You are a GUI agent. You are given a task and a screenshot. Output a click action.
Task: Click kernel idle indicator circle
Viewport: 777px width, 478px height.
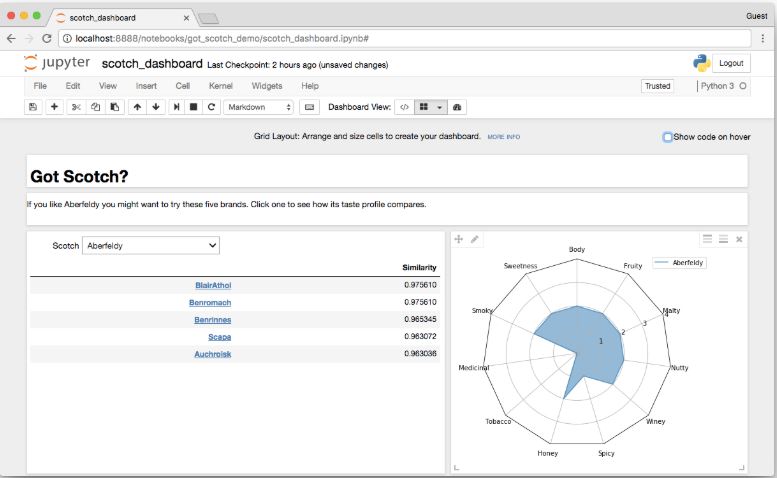click(743, 86)
